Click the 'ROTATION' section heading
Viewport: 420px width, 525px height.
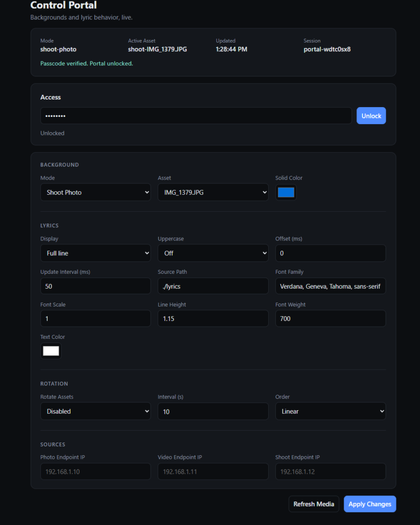(54, 383)
